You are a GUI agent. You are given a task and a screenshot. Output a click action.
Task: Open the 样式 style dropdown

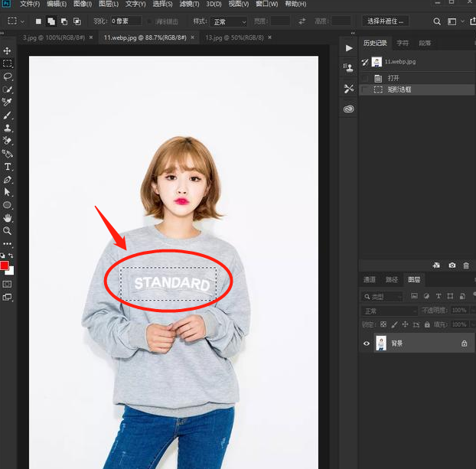(x=229, y=21)
